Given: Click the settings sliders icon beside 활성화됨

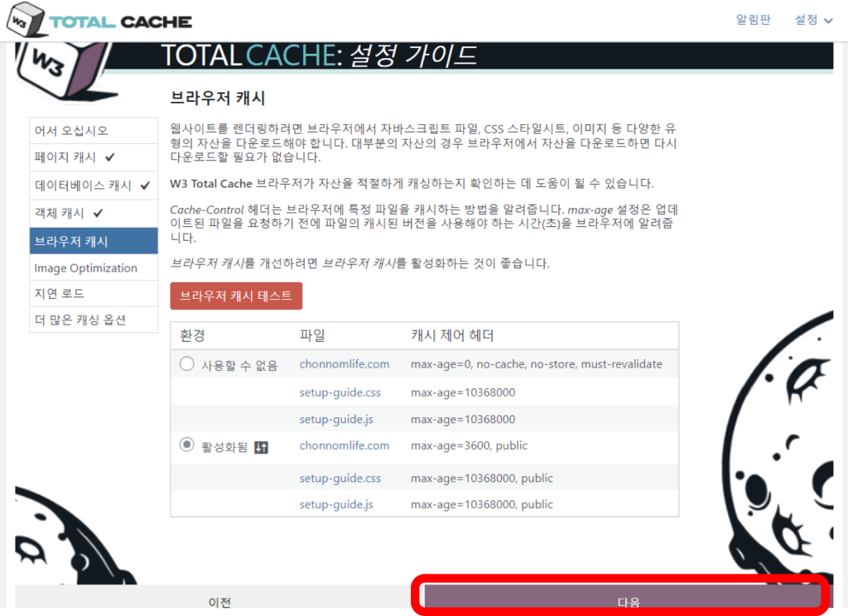Looking at the screenshot, I should tap(261, 447).
